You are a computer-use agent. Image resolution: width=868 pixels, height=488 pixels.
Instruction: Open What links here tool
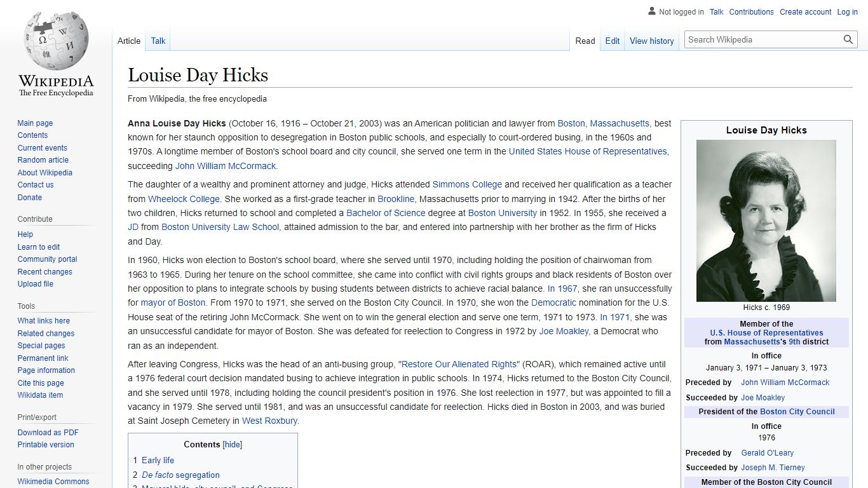tap(43, 321)
